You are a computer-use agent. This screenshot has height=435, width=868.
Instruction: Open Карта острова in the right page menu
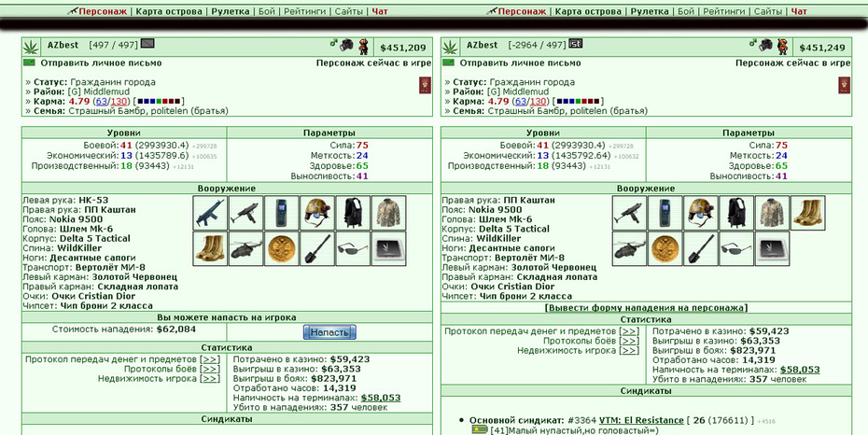(588, 11)
